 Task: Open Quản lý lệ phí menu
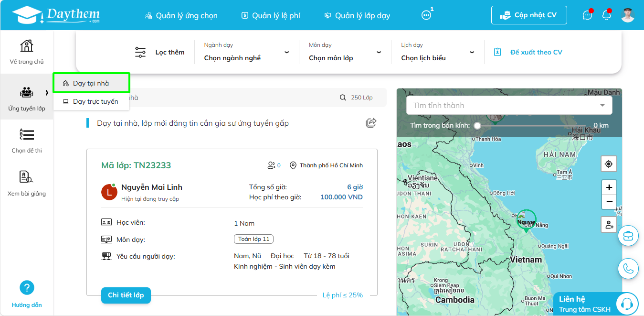click(271, 15)
